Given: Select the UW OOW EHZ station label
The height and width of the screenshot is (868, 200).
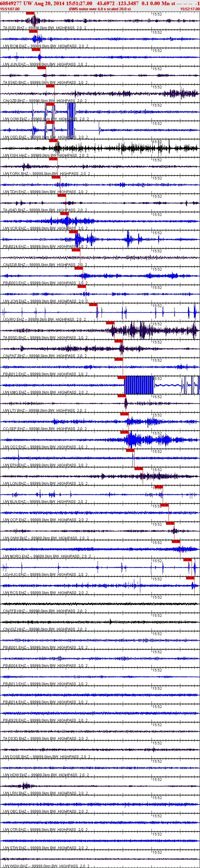Looking at the screenshot, I should (46, 119).
